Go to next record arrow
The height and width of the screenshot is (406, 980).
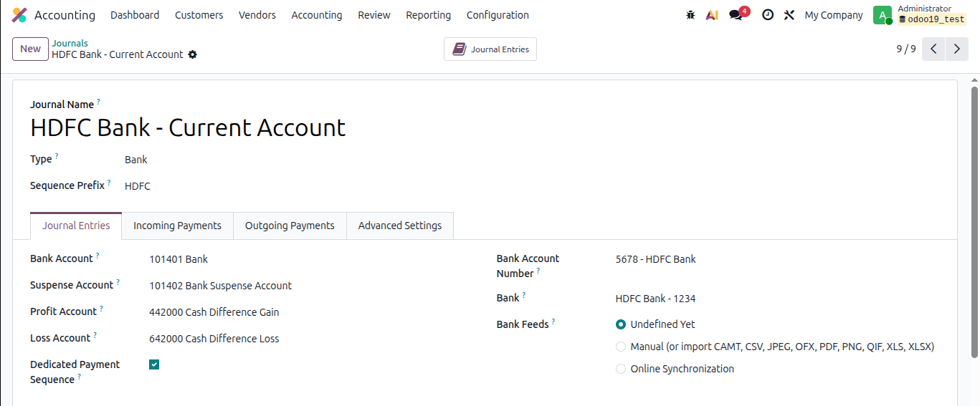pos(957,49)
